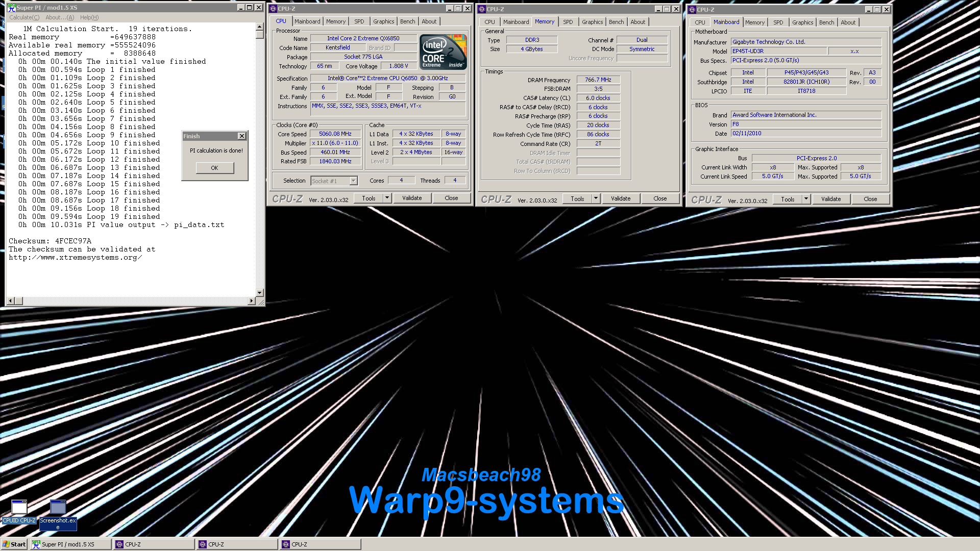Open CPUID CPU-Z desktop shortcut icon
Screen dimensions: 980x551
point(19,511)
